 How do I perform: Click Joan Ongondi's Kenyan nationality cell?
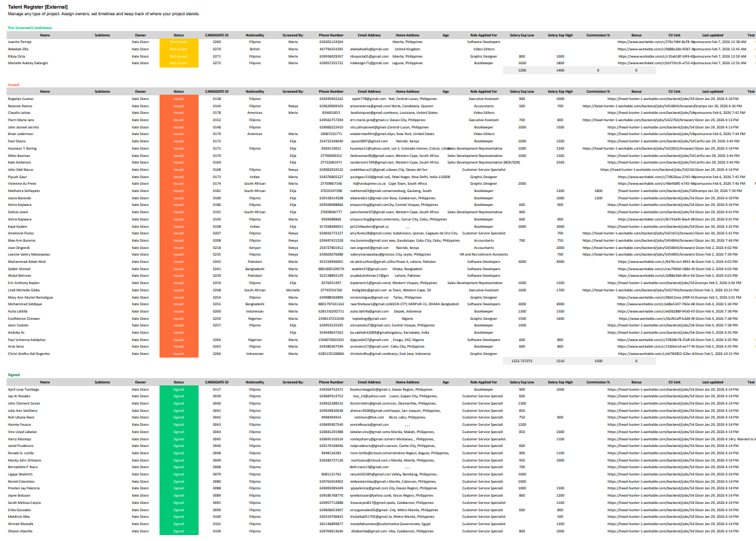click(255, 248)
